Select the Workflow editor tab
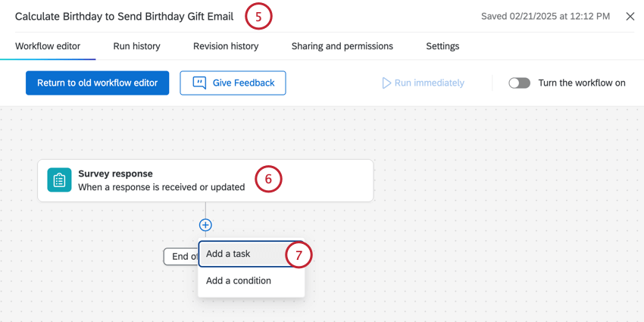Viewport: 644px width, 322px height. 48,46
